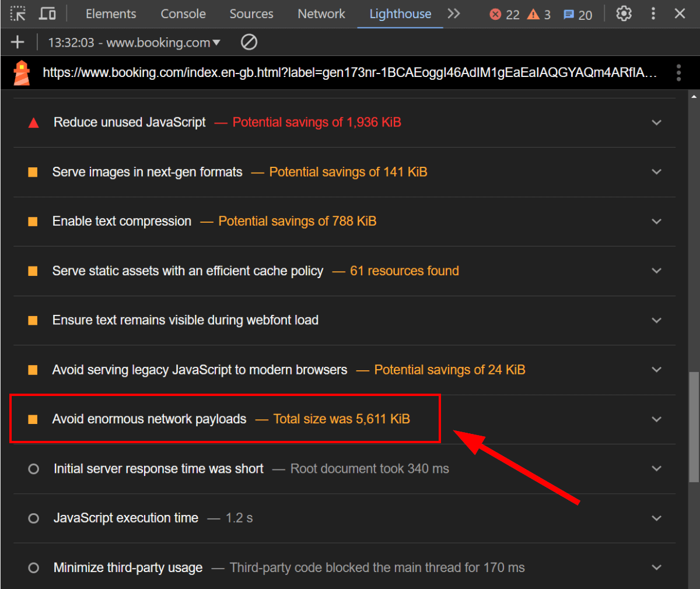Expand the Reduce unused JavaScript audit
The image size is (700, 589).
656,122
